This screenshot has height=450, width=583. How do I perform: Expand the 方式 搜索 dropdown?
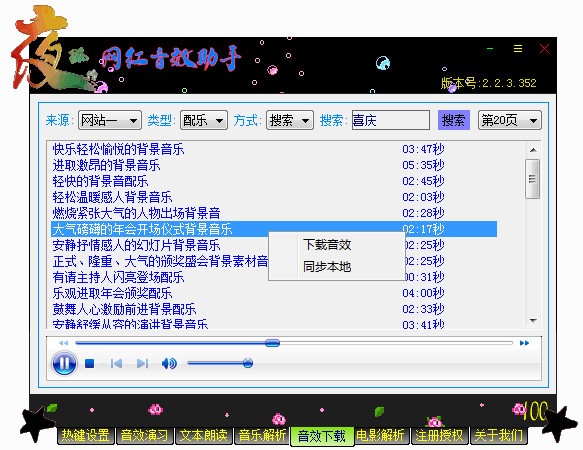click(290, 120)
